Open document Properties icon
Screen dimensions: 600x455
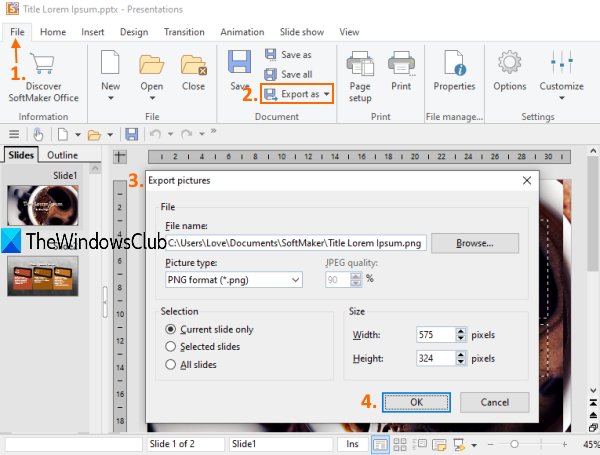pos(454,63)
